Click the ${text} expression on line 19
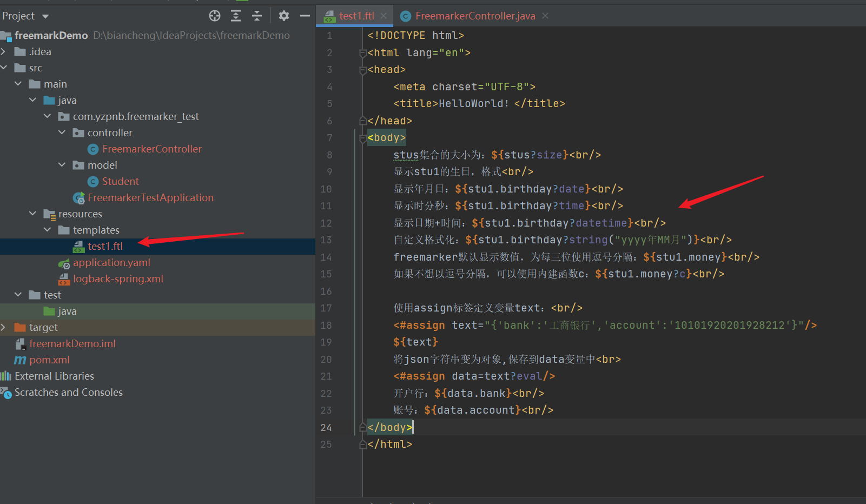The image size is (866, 504). (416, 342)
